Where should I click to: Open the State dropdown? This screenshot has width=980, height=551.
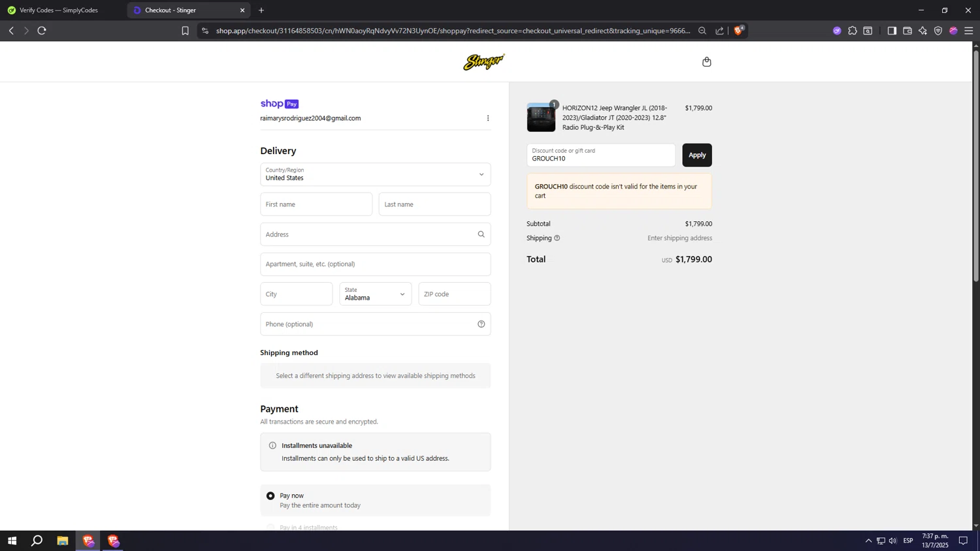click(x=376, y=294)
